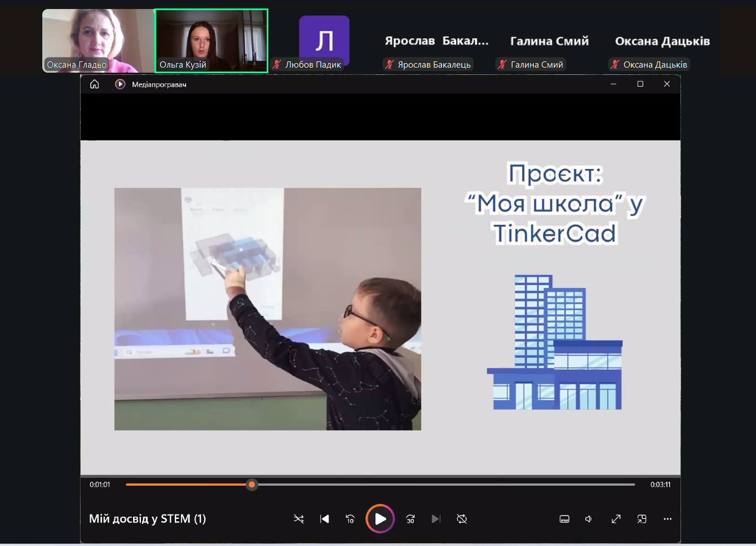Maximize the media player window
Viewport: 756px width, 546px height.
[x=640, y=84]
